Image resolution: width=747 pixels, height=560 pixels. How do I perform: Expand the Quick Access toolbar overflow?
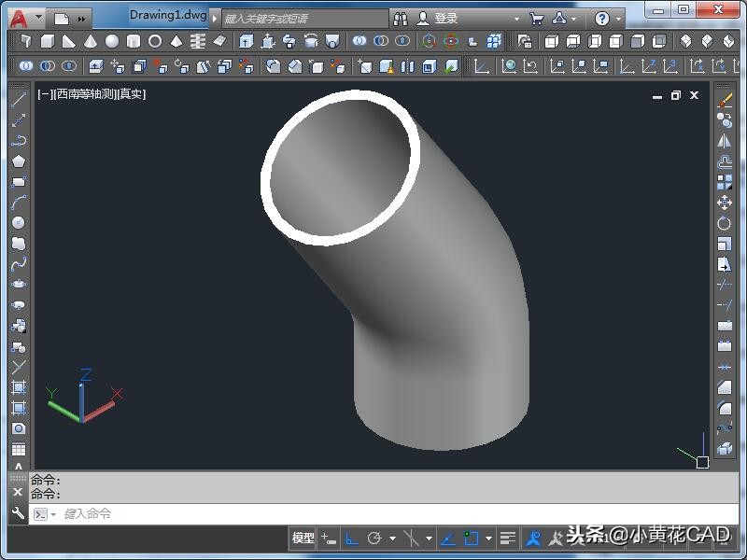(x=81, y=19)
